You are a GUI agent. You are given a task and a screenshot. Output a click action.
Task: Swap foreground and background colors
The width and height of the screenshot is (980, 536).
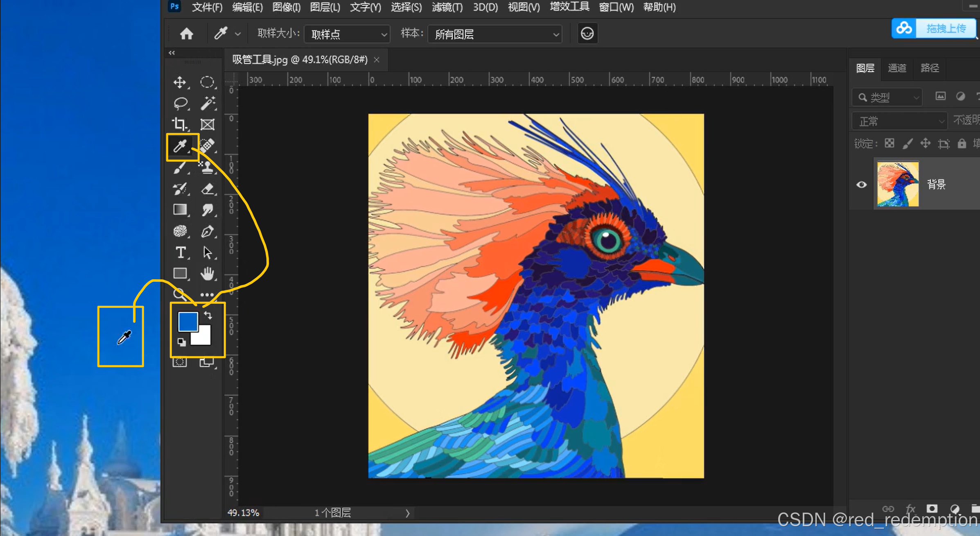point(208,315)
